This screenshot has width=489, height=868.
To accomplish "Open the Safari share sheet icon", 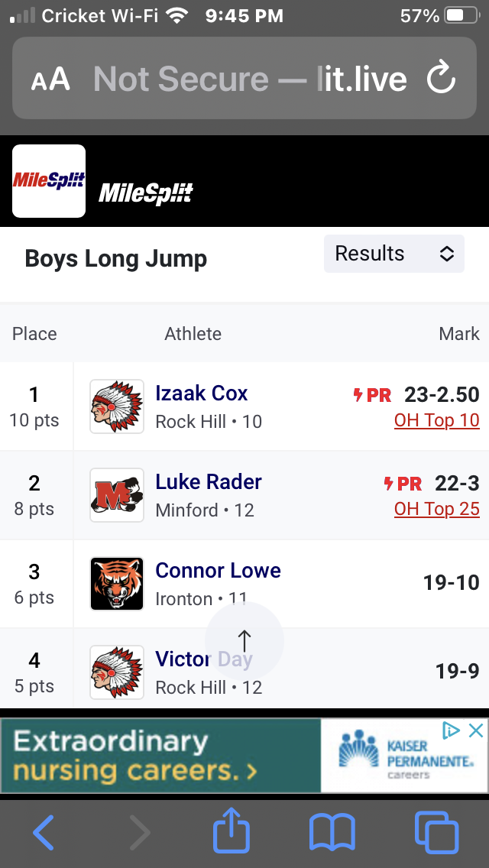I will click(x=232, y=831).
